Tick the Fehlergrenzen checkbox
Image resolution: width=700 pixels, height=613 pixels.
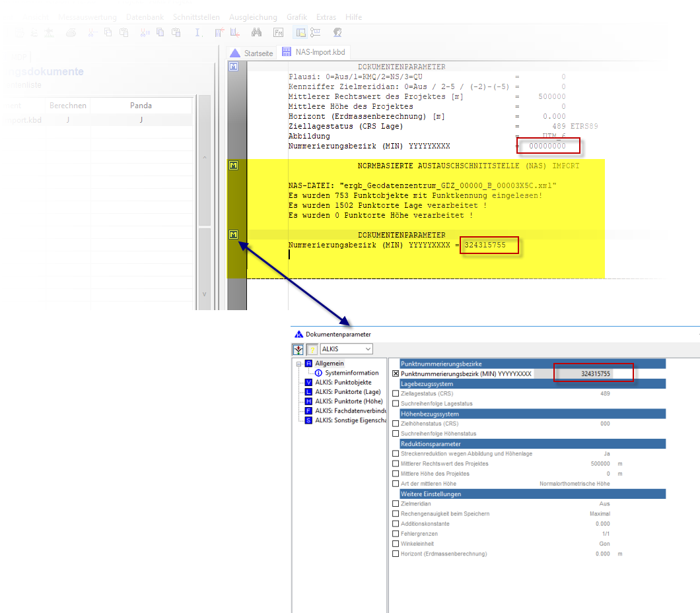(396, 534)
